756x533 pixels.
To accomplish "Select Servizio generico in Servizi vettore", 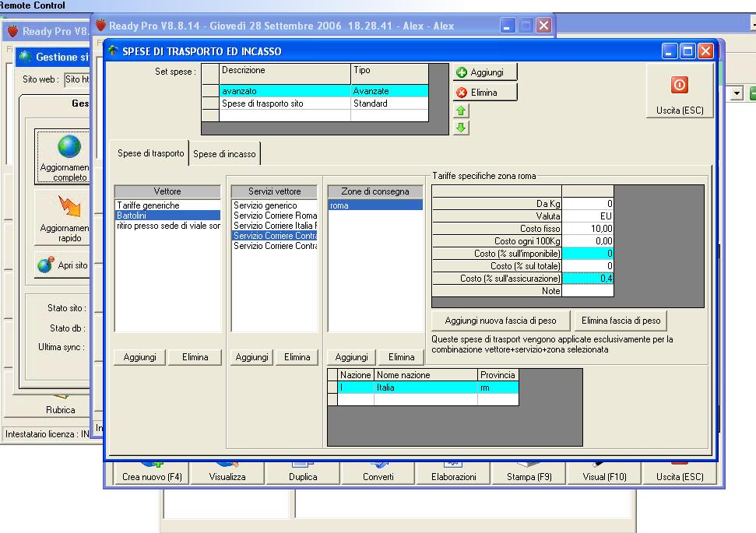I will (274, 205).
